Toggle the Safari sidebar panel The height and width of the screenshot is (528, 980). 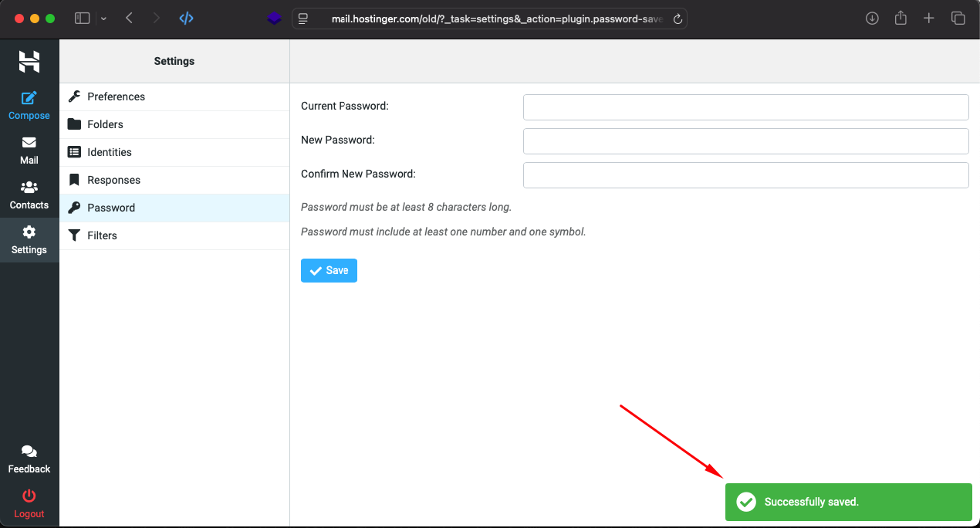tap(82, 19)
